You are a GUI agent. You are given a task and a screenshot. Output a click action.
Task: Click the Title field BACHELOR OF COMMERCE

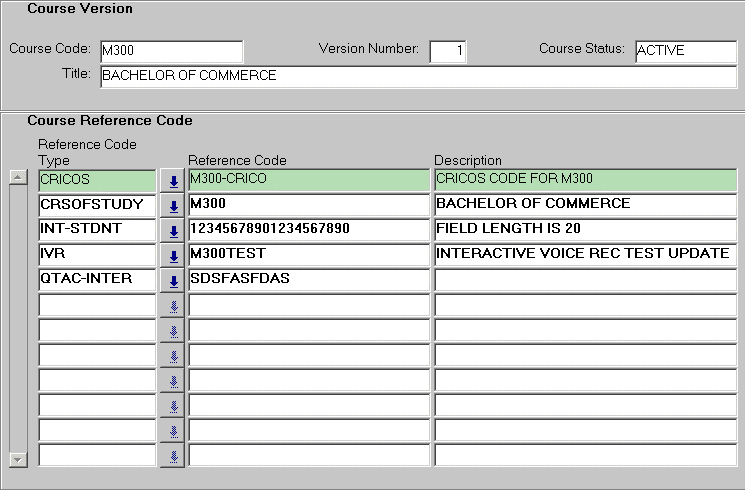[416, 76]
